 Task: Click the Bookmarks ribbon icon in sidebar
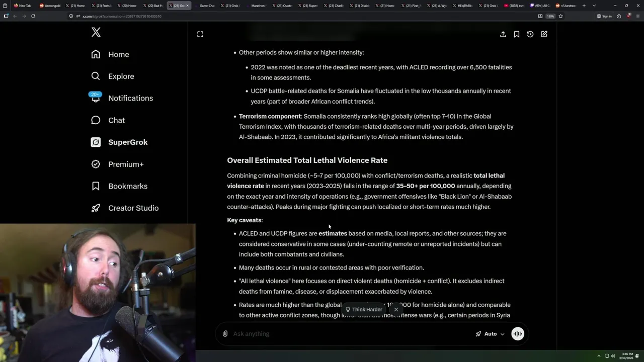point(96,186)
